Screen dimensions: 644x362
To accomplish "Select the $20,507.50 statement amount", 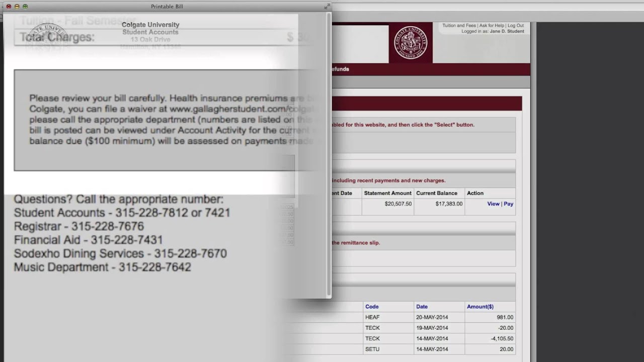I will pyautogui.click(x=398, y=204).
